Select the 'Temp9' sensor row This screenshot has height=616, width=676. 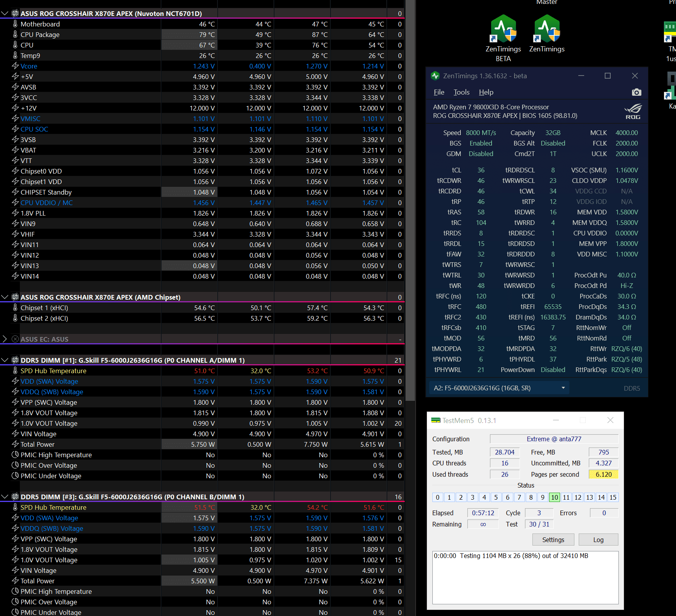click(202, 55)
